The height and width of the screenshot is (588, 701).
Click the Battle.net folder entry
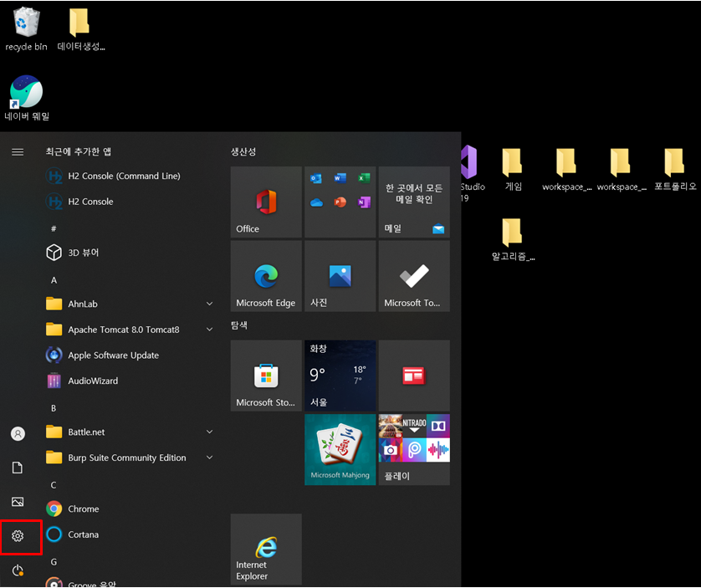tap(130, 432)
